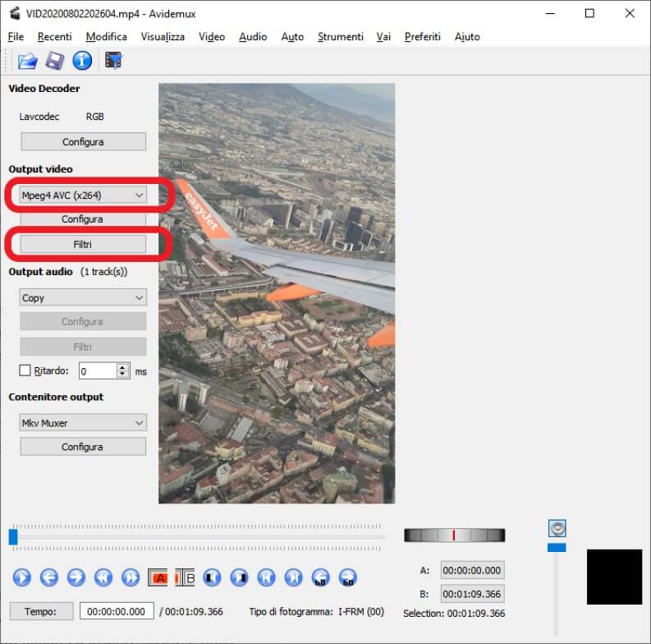Set selection end marker B
651x644 pixels.
[185, 577]
